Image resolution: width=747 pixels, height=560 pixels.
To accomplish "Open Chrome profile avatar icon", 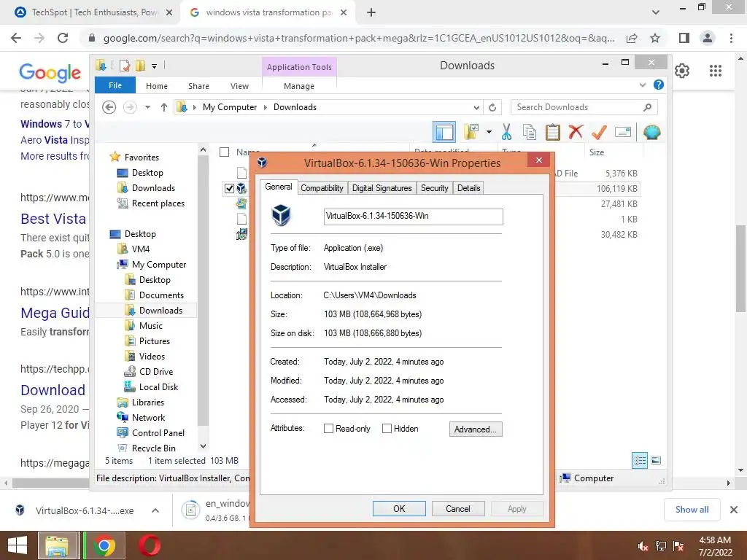I will click(x=708, y=38).
